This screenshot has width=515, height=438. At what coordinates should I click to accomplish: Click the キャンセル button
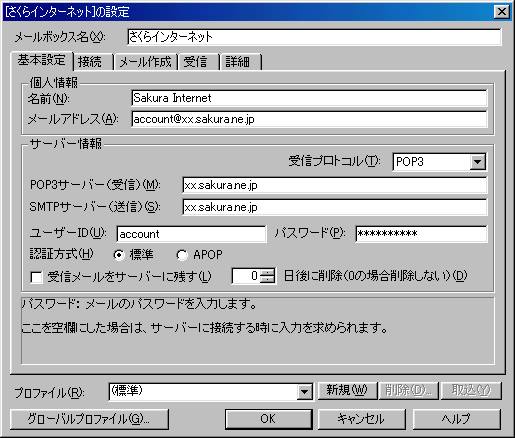pos(361,419)
